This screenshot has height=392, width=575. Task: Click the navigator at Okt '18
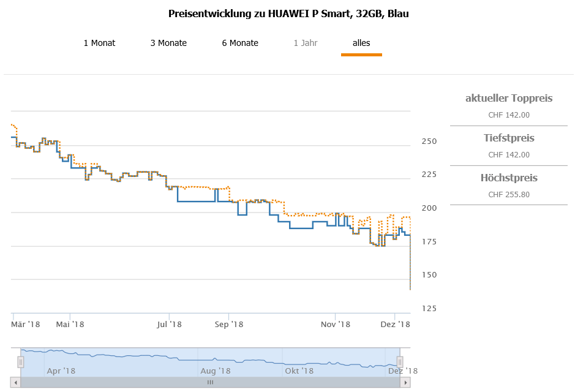click(299, 371)
